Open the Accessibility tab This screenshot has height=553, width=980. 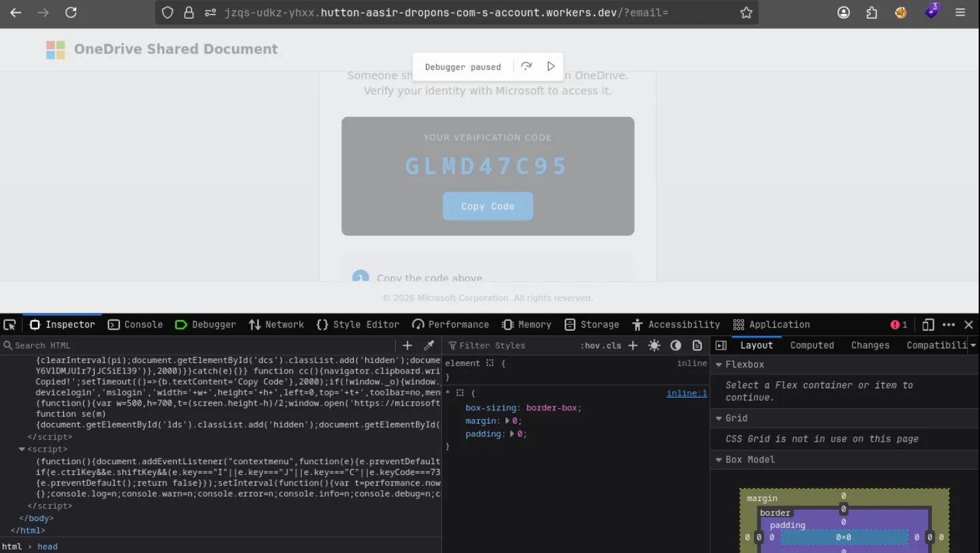pos(676,325)
